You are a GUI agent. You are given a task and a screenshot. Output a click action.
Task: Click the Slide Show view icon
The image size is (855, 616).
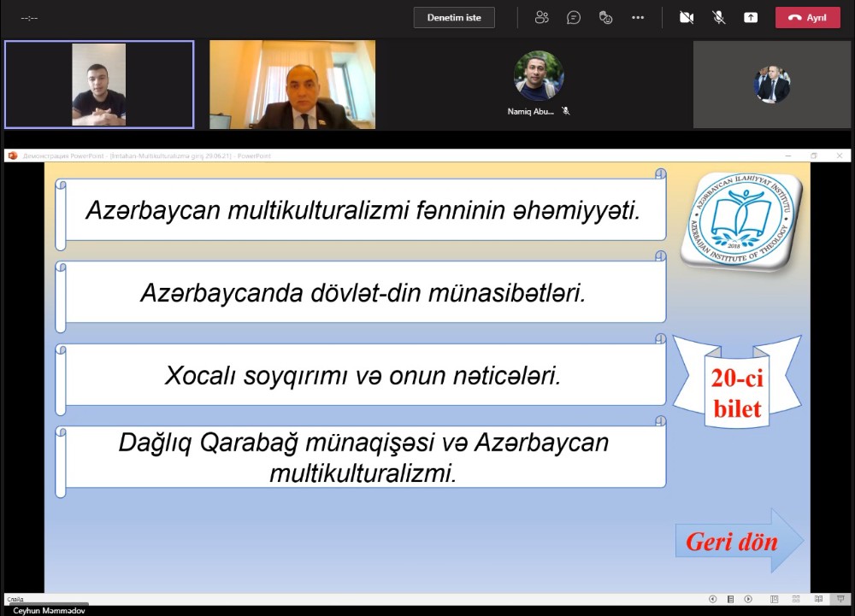840,599
